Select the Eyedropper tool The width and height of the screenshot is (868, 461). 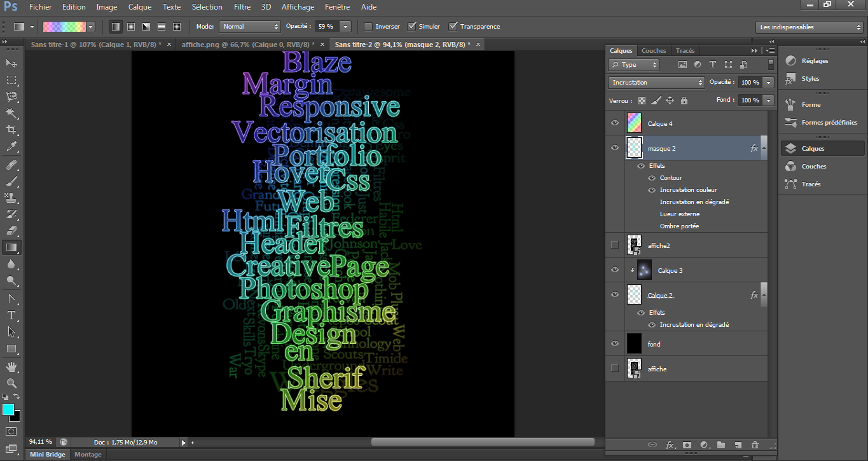pyautogui.click(x=11, y=147)
